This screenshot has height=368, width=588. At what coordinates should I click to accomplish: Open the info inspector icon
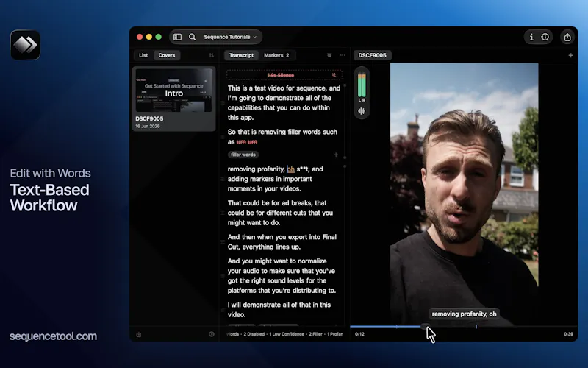click(x=531, y=37)
